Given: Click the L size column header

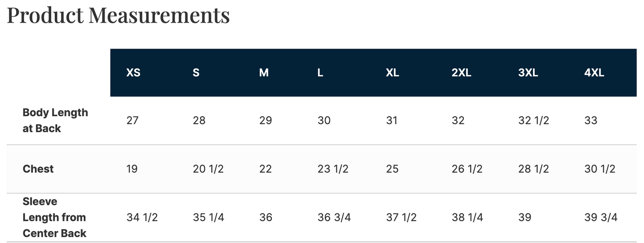Looking at the screenshot, I should coord(320,73).
